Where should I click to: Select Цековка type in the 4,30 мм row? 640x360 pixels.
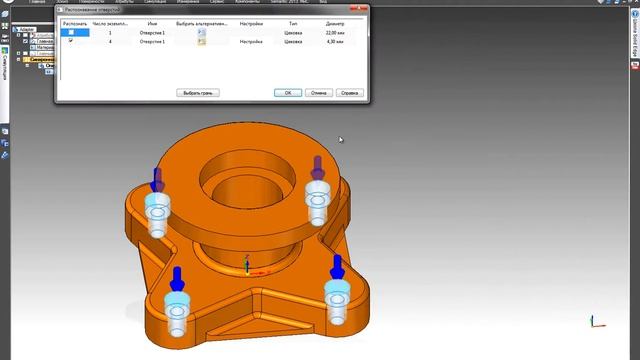point(293,42)
